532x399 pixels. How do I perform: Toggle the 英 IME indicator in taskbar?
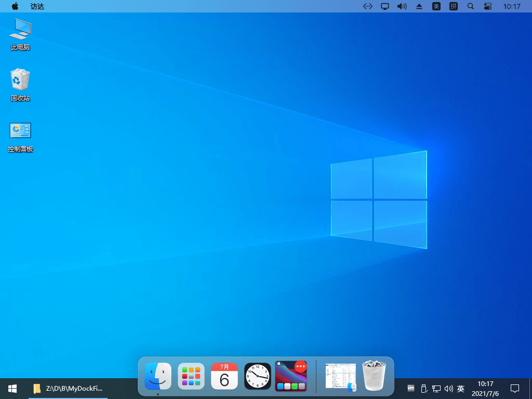(461, 389)
